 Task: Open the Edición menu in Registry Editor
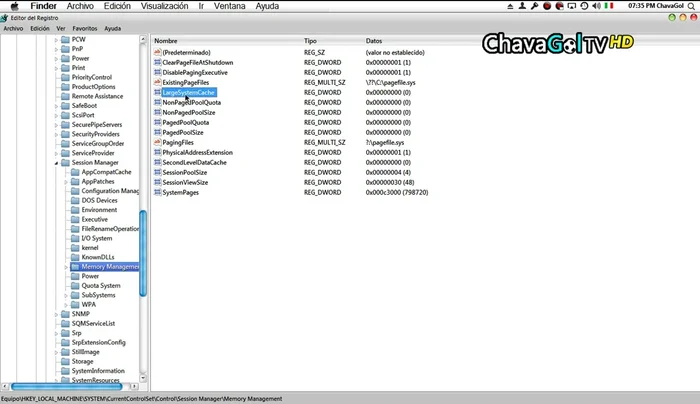[40, 28]
